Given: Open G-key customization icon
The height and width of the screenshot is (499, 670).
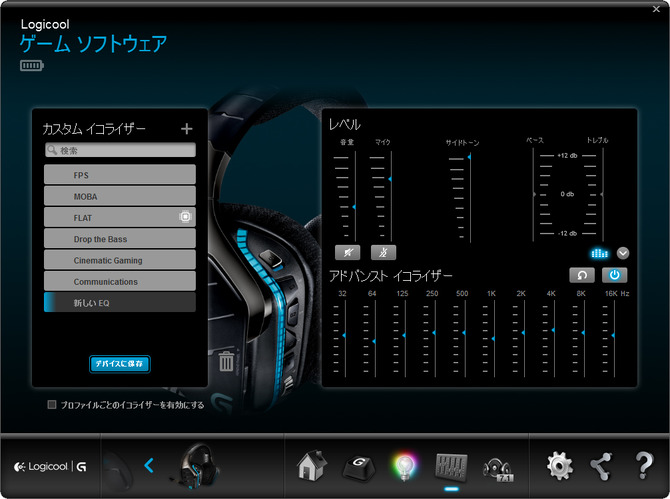Looking at the screenshot, I should coord(359,467).
